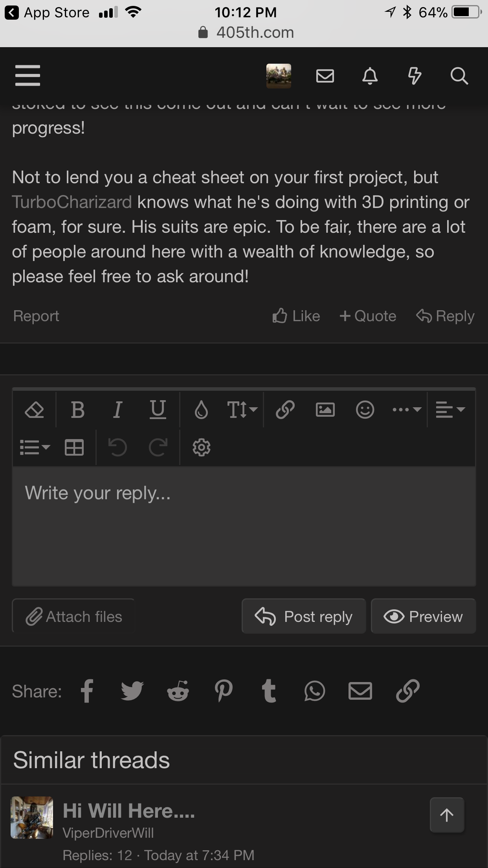
Task: Click the Post reply button
Action: (304, 616)
